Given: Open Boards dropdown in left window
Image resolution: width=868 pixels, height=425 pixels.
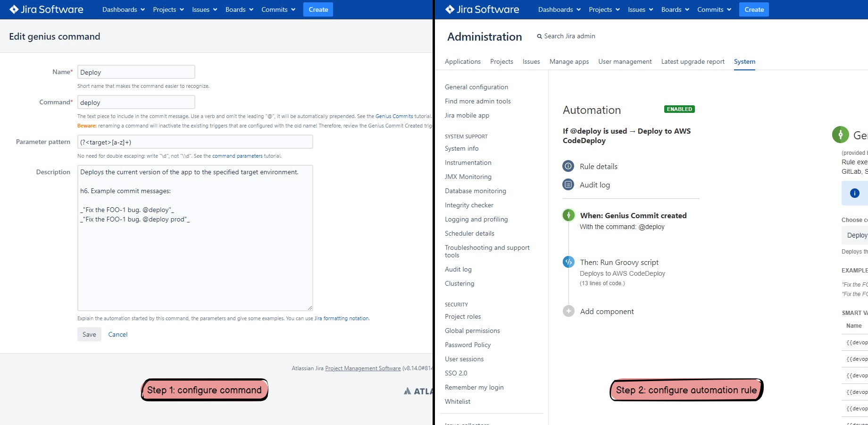Looking at the screenshot, I should tap(240, 9).
